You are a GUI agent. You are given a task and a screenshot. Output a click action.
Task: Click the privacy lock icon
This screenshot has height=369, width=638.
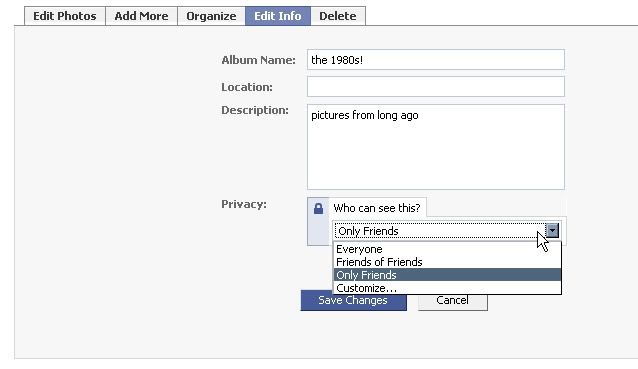tap(318, 209)
